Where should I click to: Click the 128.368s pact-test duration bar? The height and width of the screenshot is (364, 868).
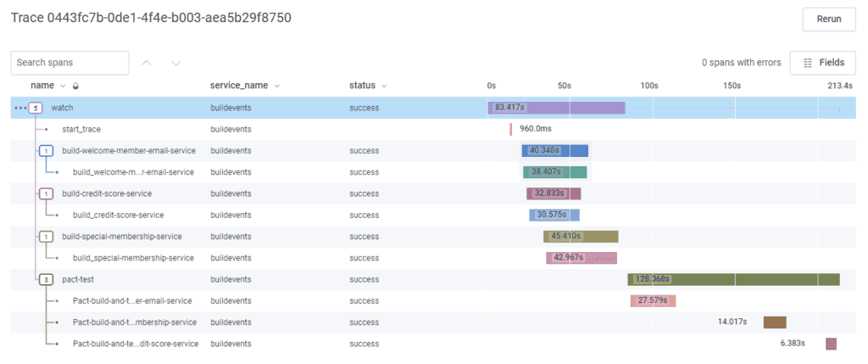733,279
